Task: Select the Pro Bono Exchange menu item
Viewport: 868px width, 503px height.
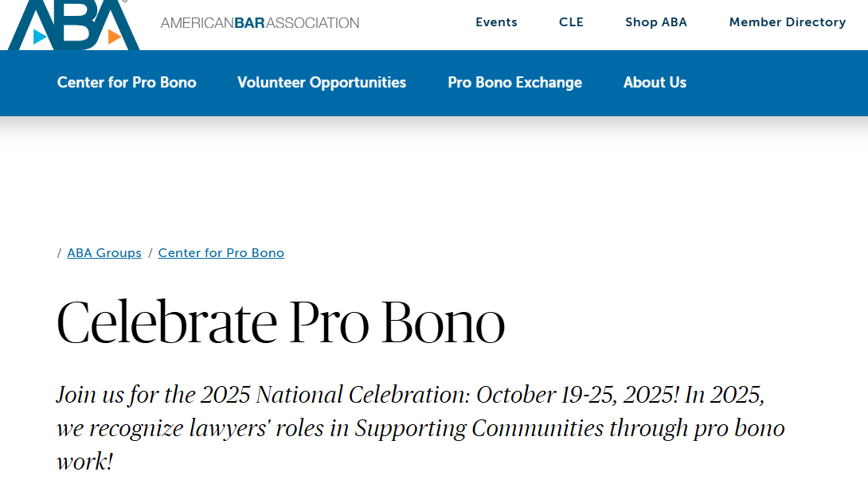Action: (x=514, y=83)
